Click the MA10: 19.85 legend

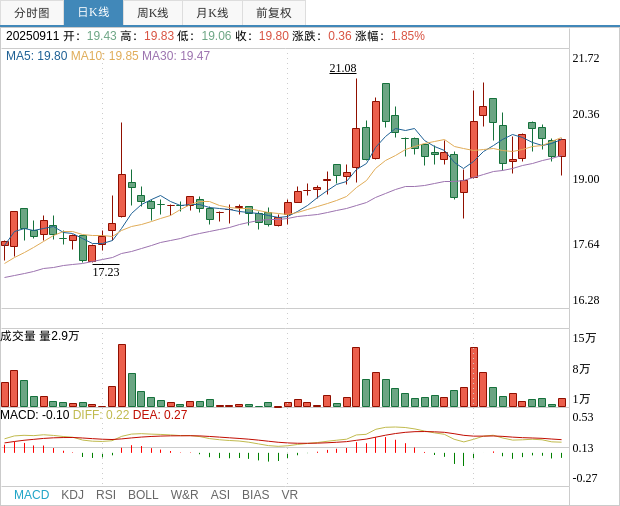(x=105, y=56)
